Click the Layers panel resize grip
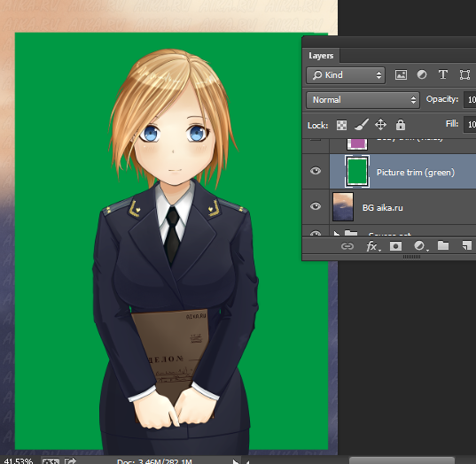This screenshot has height=464, width=476. click(411, 257)
